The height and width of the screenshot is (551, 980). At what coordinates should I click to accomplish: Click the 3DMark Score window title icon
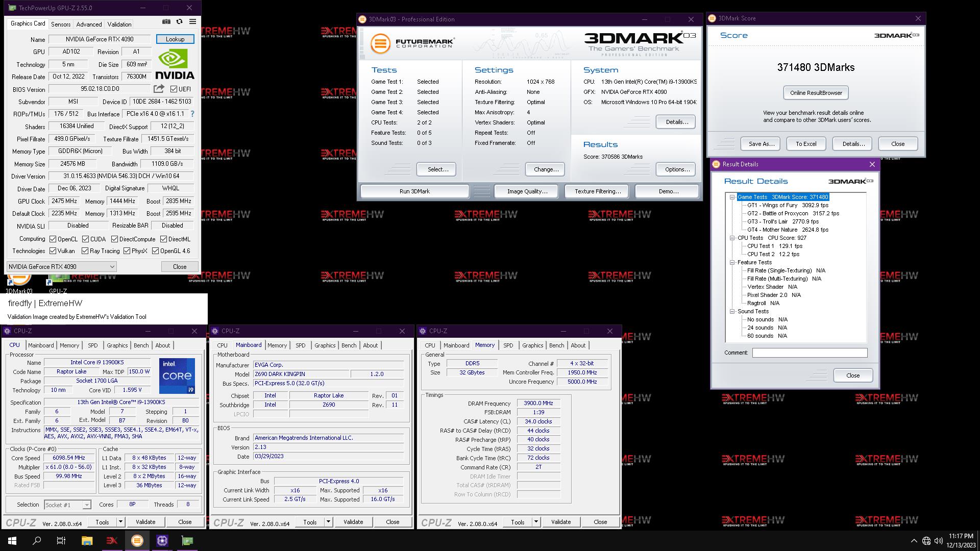pyautogui.click(x=712, y=18)
